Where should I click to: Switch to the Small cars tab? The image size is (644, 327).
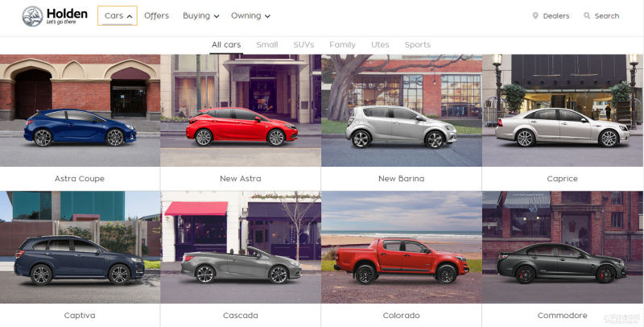click(x=267, y=45)
